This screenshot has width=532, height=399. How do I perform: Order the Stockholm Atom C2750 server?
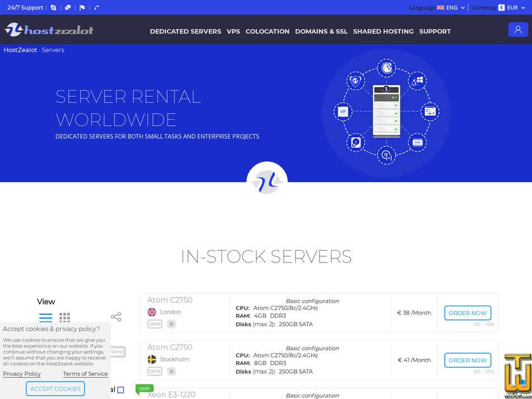click(x=468, y=360)
